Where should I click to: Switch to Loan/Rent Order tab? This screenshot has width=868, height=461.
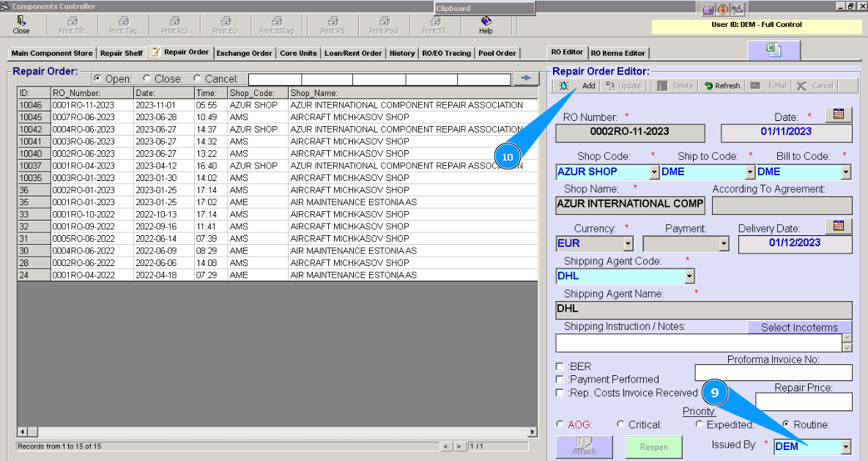pos(353,54)
